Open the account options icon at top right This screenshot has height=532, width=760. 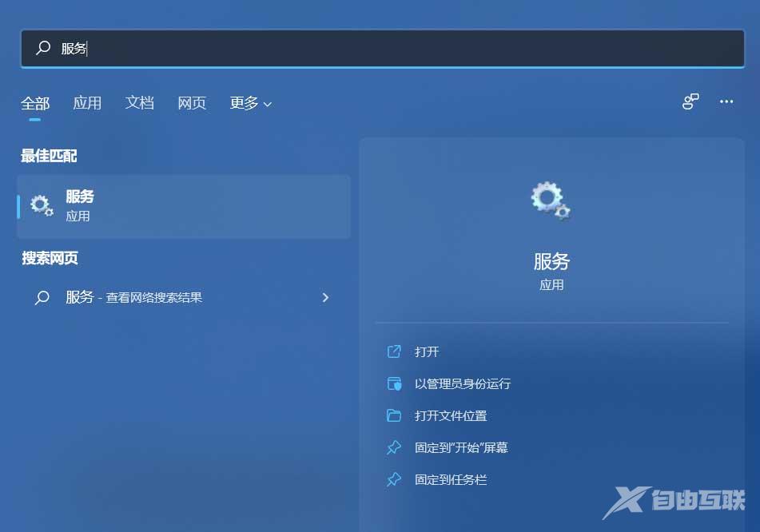(690, 102)
